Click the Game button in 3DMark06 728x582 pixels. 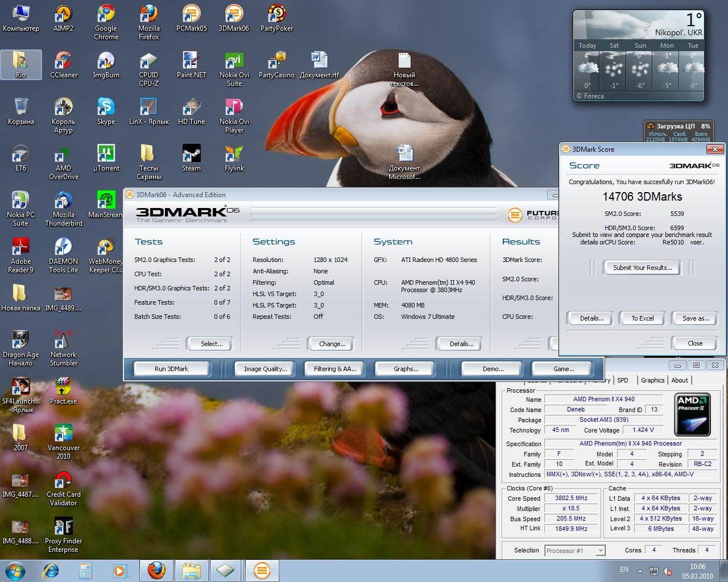pyautogui.click(x=563, y=369)
